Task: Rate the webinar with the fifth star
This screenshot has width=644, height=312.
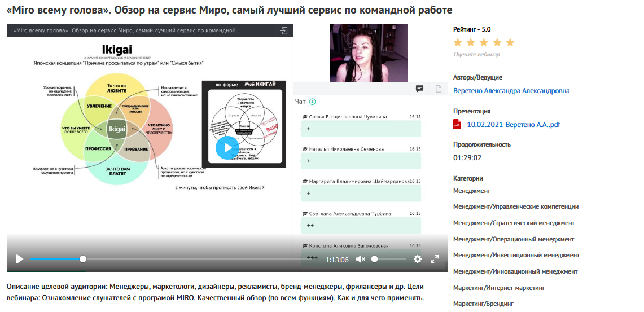Action: 510,43
